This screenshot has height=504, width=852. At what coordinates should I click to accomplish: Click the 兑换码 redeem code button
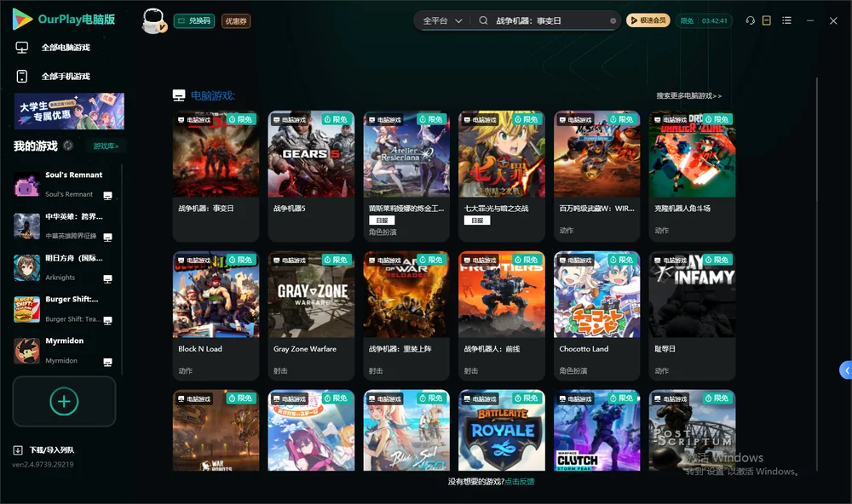194,21
